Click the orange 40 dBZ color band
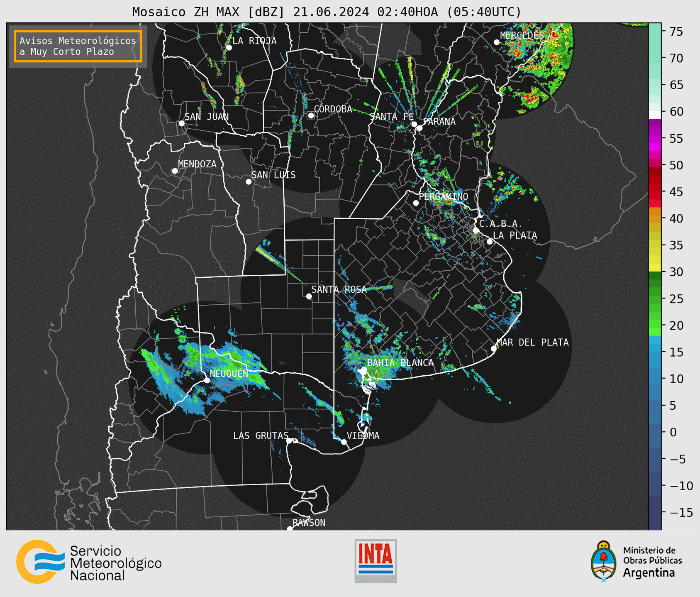 [x=655, y=219]
